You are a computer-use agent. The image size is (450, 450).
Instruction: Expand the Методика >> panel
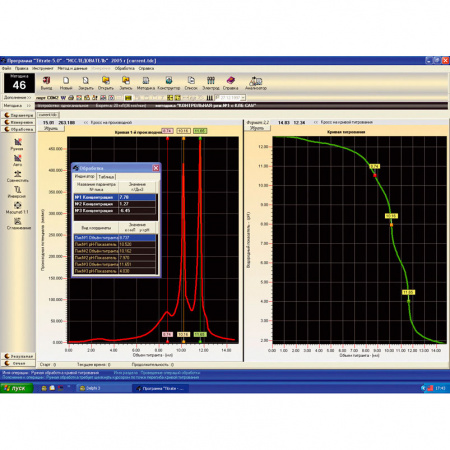pos(17,106)
